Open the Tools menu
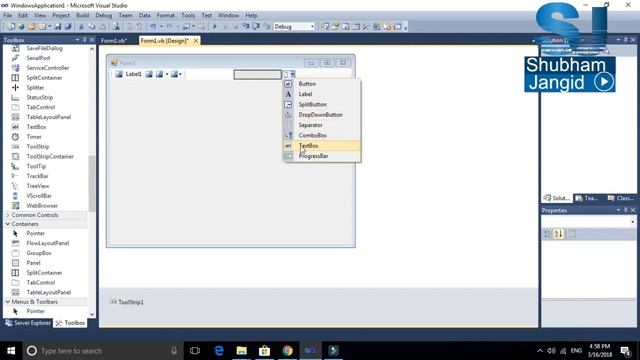640x360 pixels. 188,15
